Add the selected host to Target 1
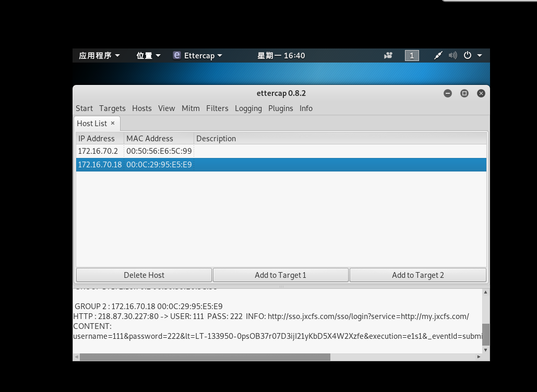Screen dimensions: 537x392 [281, 275]
